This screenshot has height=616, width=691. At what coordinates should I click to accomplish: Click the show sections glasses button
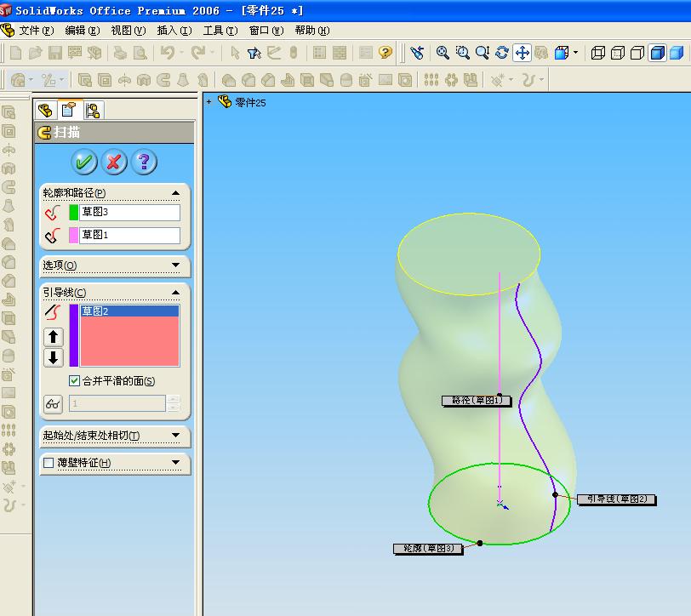click(x=53, y=404)
